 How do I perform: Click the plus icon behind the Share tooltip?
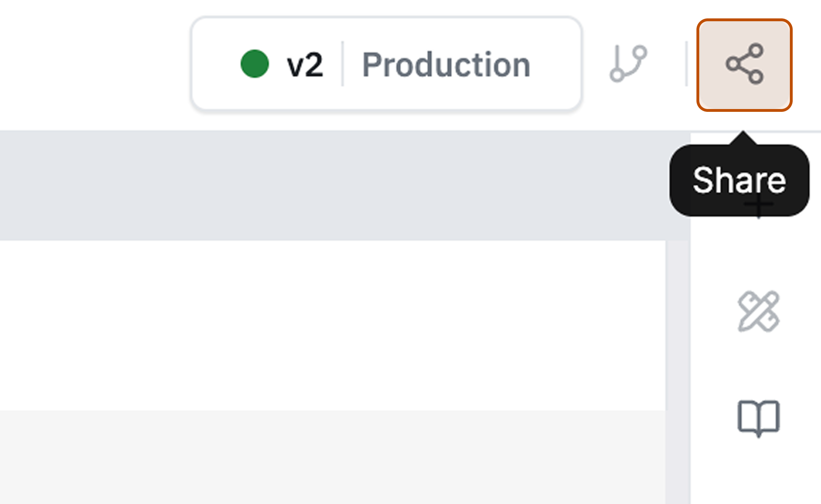click(x=758, y=209)
